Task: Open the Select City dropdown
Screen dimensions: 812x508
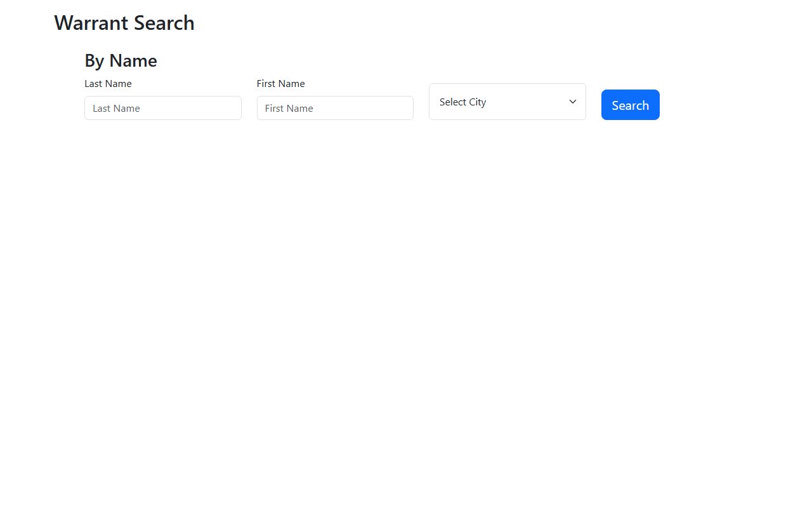Action: (x=507, y=102)
